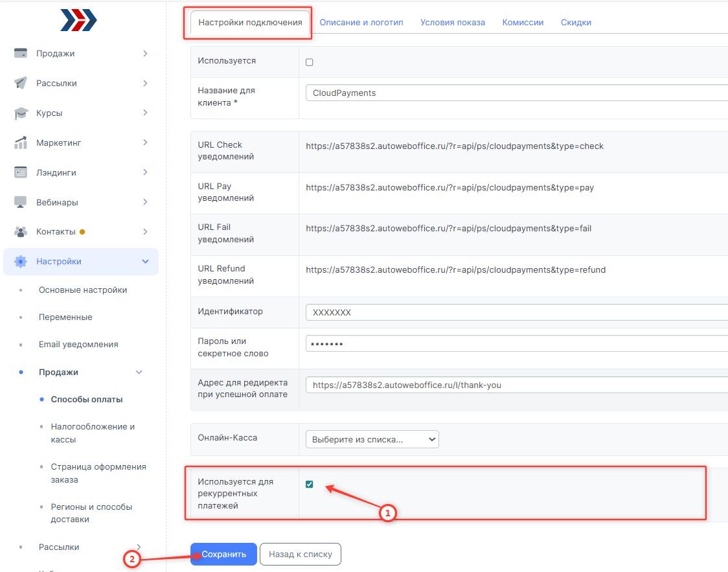Collapse the Продажи submenu under Настройки

[x=139, y=372]
